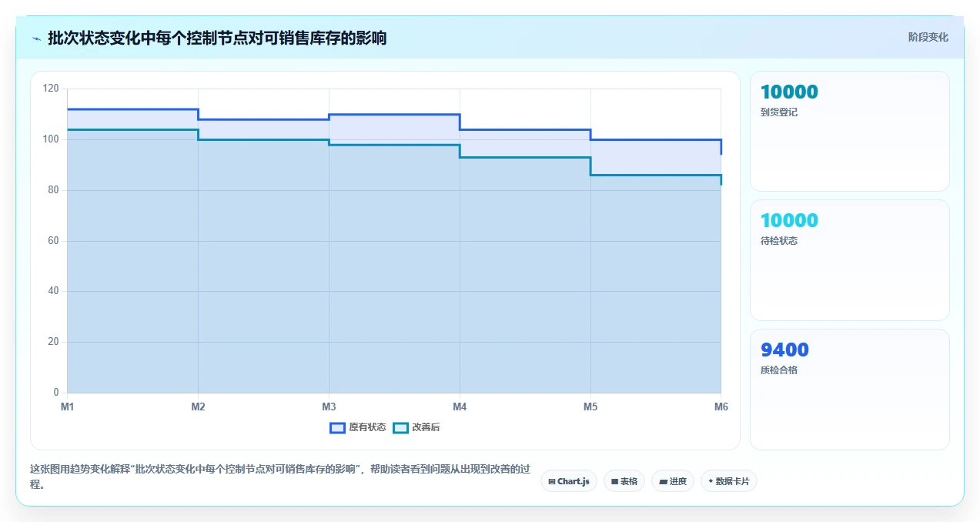Click the 80 y-axis tick label
Screen dimensions: 980x522
point(53,190)
